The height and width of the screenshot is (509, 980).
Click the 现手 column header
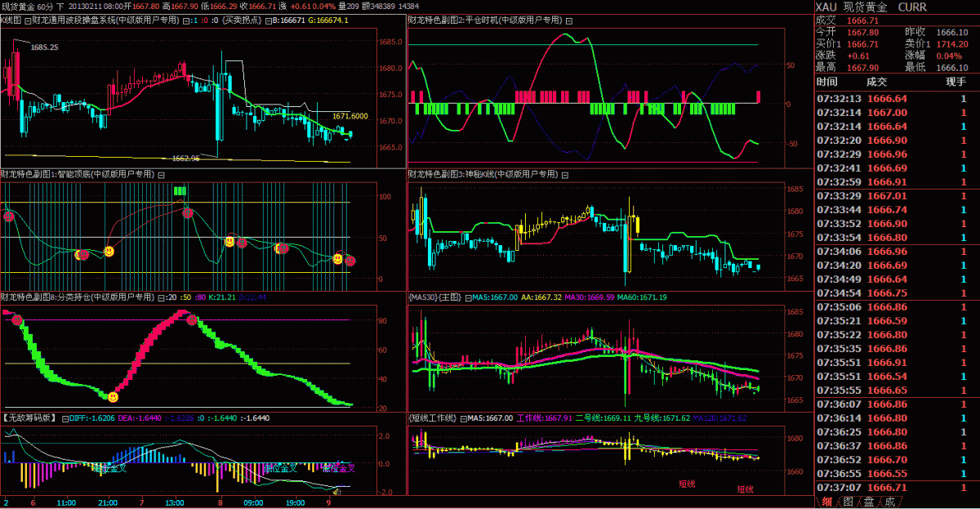[x=955, y=82]
